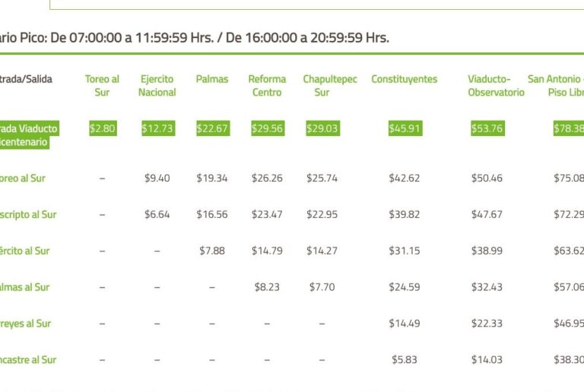Select the $22.33 Viaducto-Observatorio price
Screen dimensions: 584x392
pos(487,323)
